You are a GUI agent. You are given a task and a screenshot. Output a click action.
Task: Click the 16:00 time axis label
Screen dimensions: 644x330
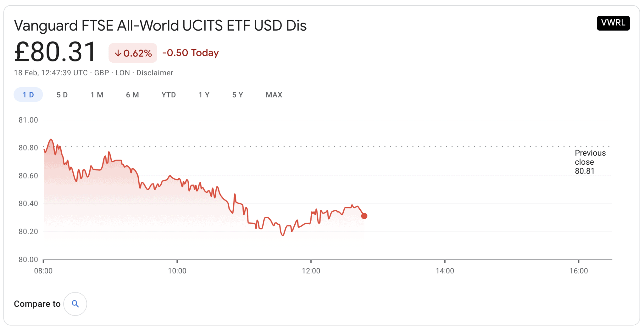(x=578, y=271)
